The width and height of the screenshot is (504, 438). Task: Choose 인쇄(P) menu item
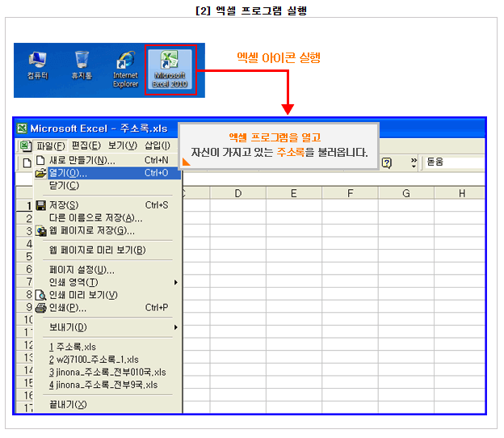(108, 308)
